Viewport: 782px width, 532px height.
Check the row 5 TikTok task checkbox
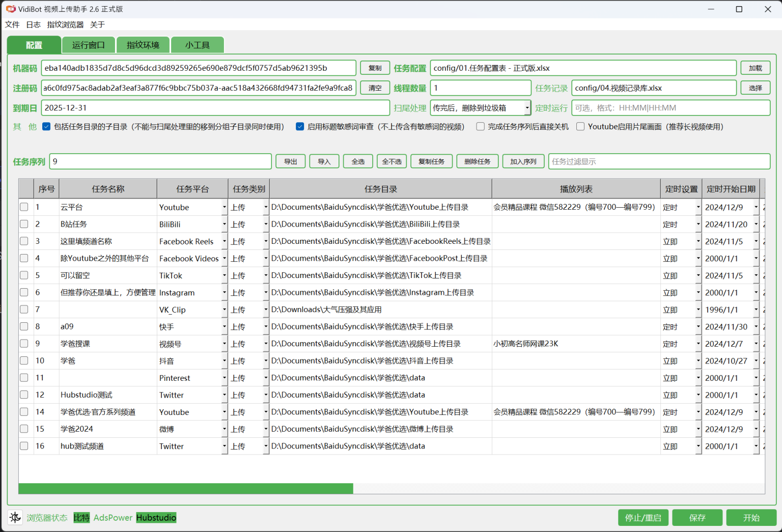24,275
